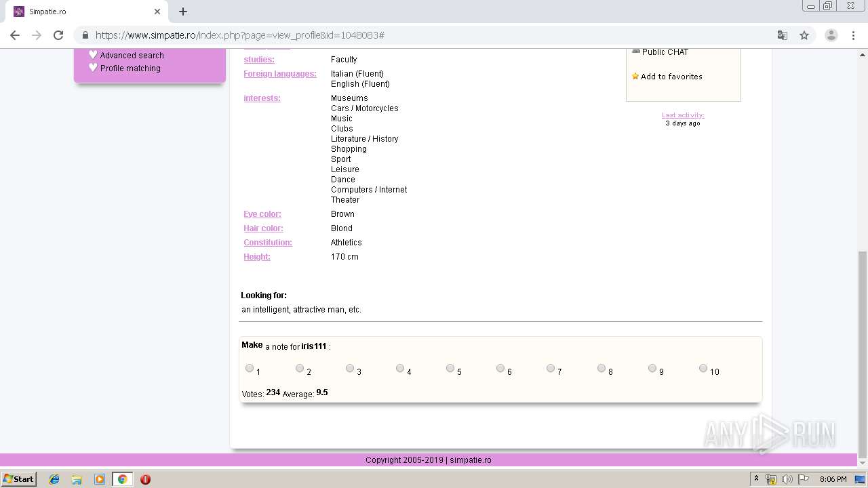Open Profile matching in sidebar
The image size is (868, 488).
coord(130,68)
